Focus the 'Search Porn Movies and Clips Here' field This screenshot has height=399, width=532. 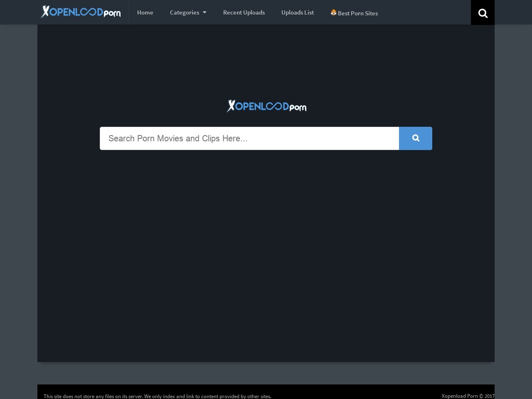pyautogui.click(x=249, y=138)
